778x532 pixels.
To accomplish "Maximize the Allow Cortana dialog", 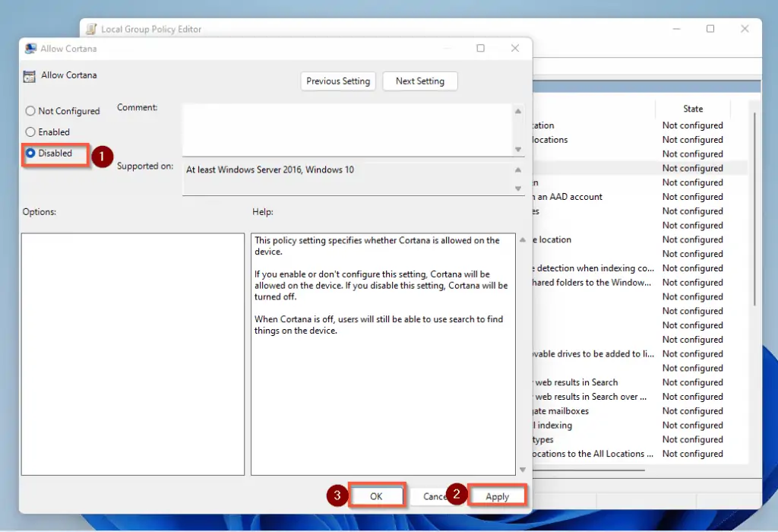I will coord(480,49).
